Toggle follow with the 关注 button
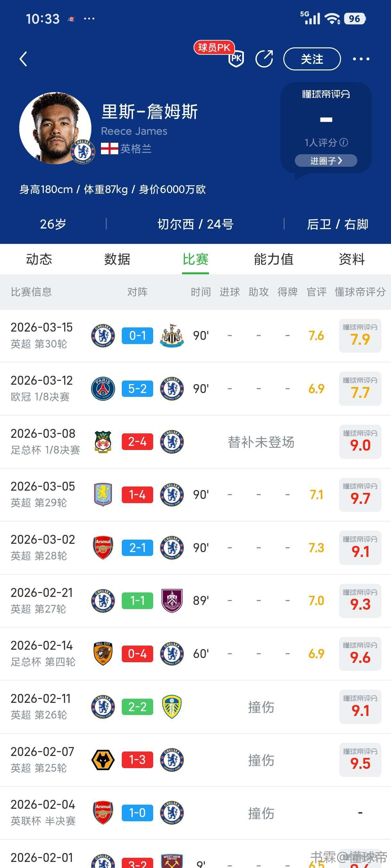This screenshot has width=391, height=868. [312, 59]
